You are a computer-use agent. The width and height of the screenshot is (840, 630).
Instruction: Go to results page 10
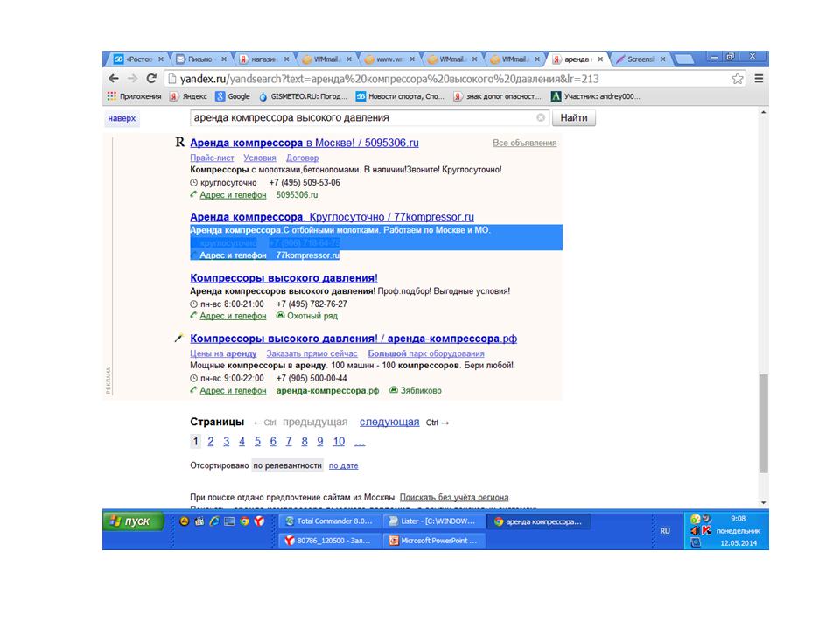339,441
